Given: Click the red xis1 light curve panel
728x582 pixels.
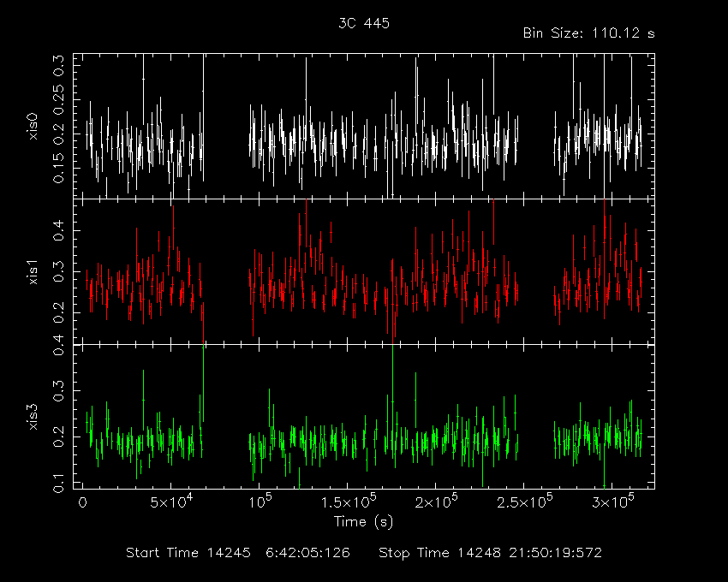Looking at the screenshot, I should point(363,271).
